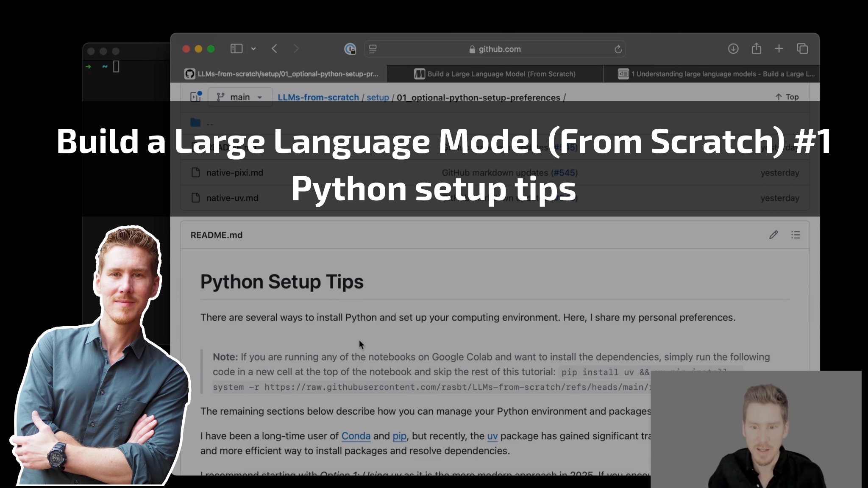
Task: Switch to the LLMs-from-scratch setup tab
Action: [x=279, y=74]
